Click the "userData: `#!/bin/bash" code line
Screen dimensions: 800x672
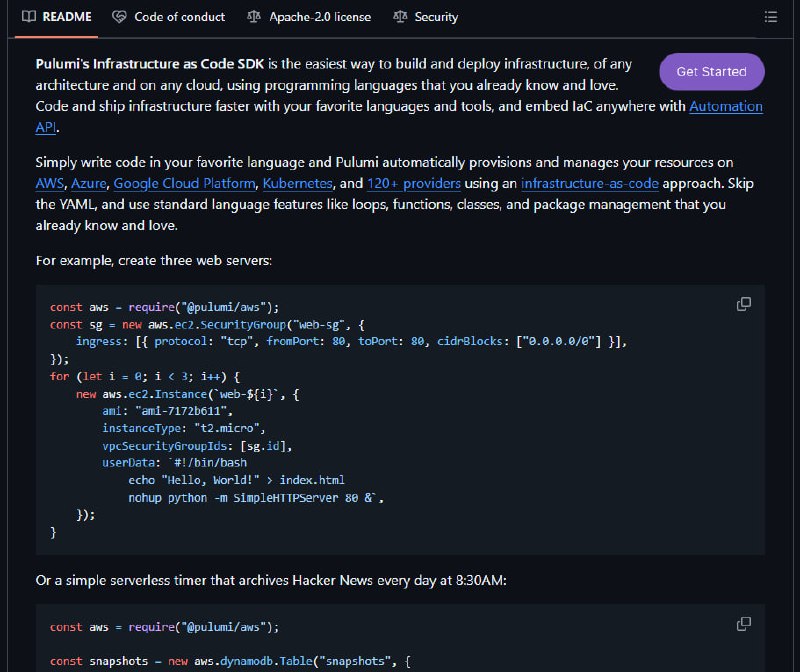[x=174, y=463]
